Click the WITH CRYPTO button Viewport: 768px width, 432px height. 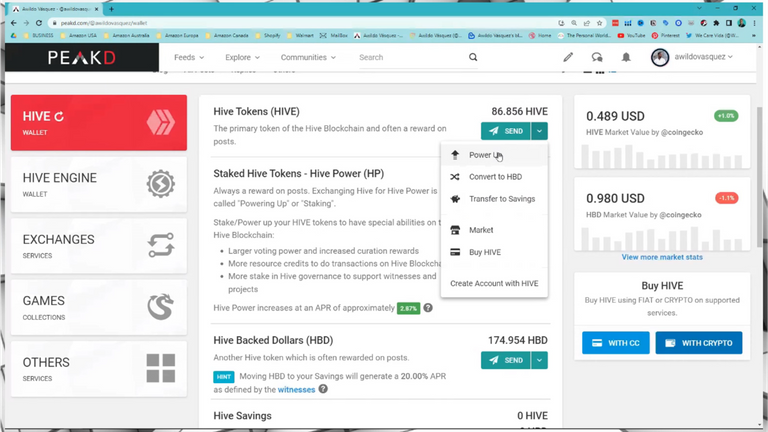(699, 343)
